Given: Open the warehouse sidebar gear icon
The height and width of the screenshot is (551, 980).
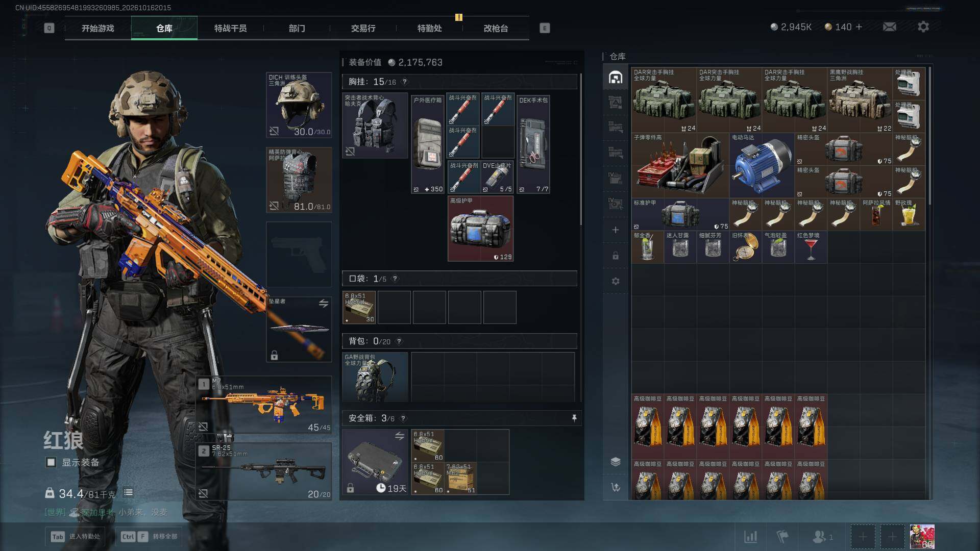Looking at the screenshot, I should click(616, 281).
